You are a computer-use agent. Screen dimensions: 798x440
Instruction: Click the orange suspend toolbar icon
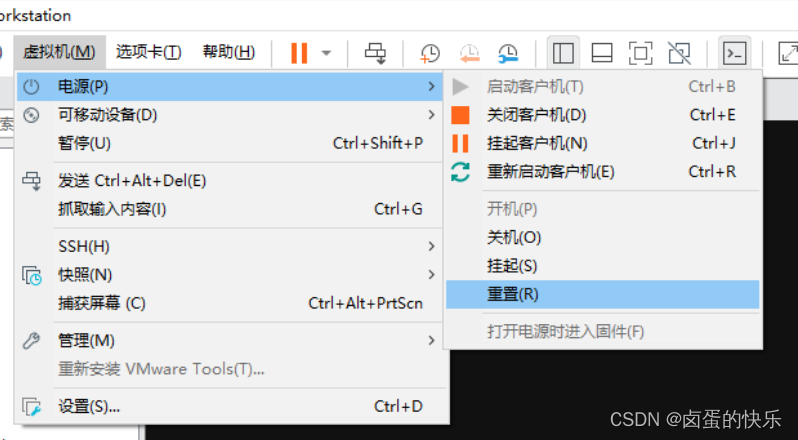pyautogui.click(x=299, y=53)
